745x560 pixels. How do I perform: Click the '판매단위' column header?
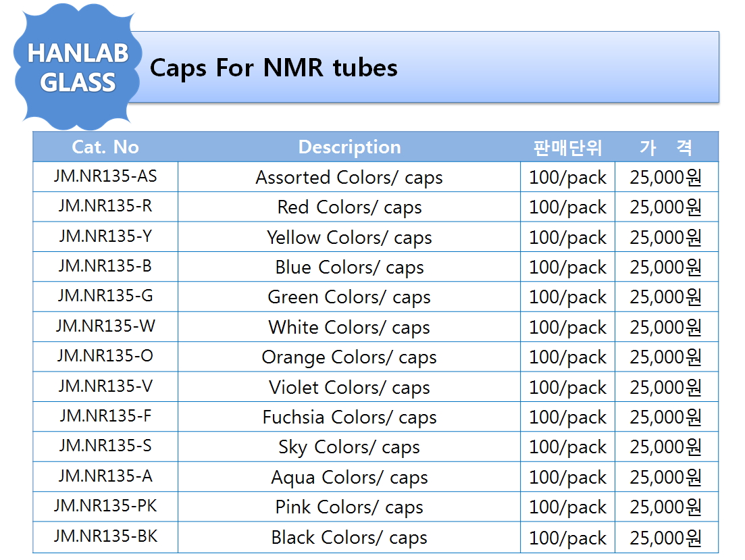[x=567, y=147]
